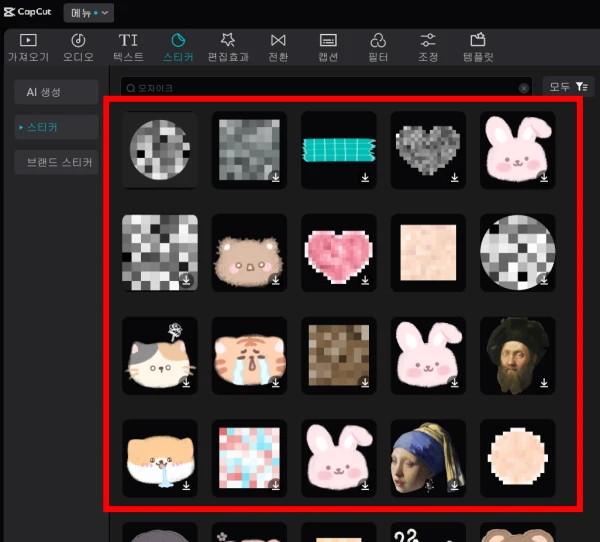Screen dimensions: 600x542
Task: Open the 편집효과 effects tab
Action: (228, 48)
